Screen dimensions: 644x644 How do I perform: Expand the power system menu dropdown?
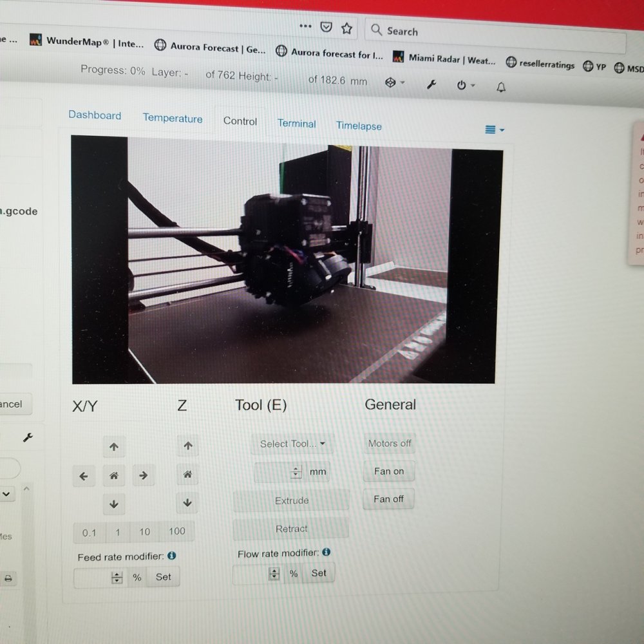466,85
